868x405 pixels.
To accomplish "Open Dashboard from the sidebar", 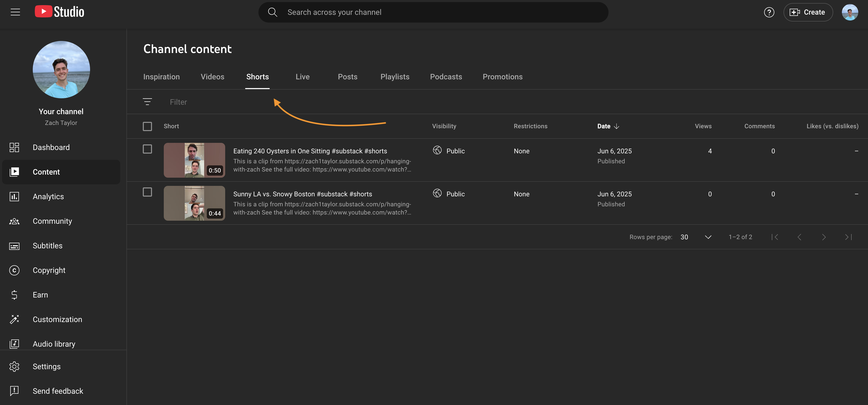I will (61, 147).
